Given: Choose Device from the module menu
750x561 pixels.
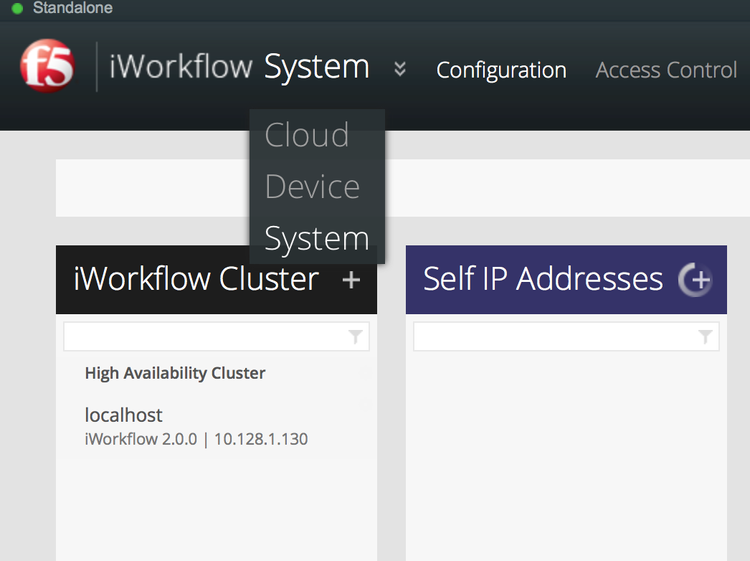Looking at the screenshot, I should click(x=312, y=187).
